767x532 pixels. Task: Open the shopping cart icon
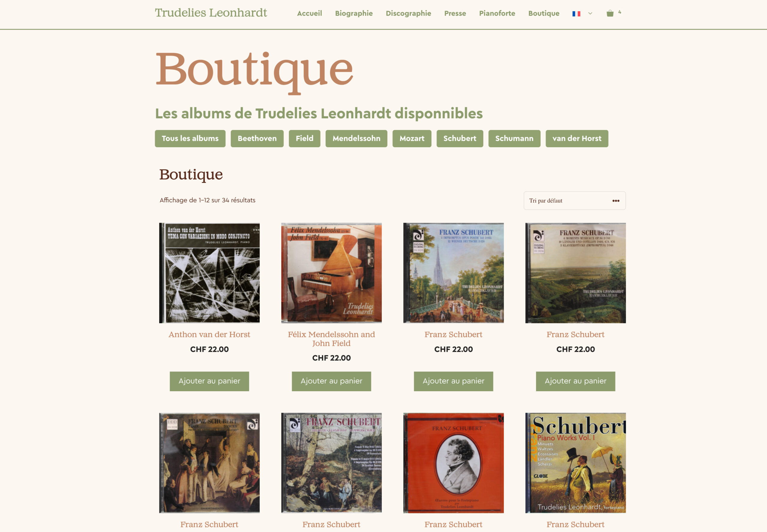610,13
